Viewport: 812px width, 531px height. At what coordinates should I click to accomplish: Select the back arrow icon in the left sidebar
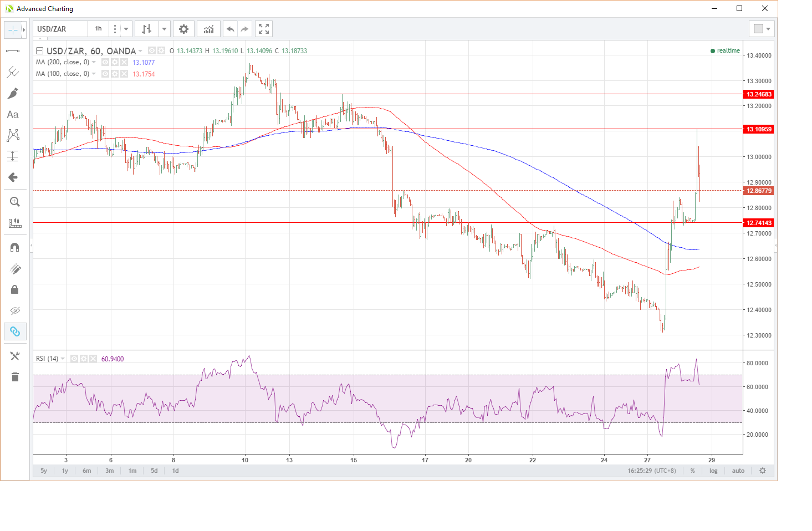(x=13, y=177)
